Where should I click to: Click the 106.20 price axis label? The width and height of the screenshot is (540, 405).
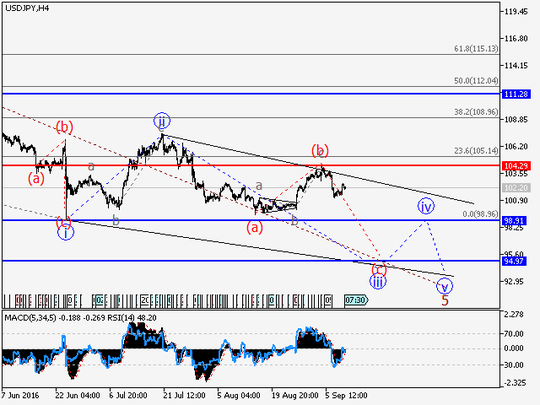point(516,147)
